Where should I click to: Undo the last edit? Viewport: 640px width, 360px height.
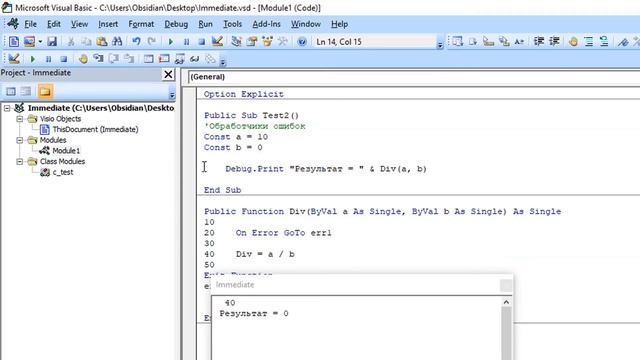[136, 42]
